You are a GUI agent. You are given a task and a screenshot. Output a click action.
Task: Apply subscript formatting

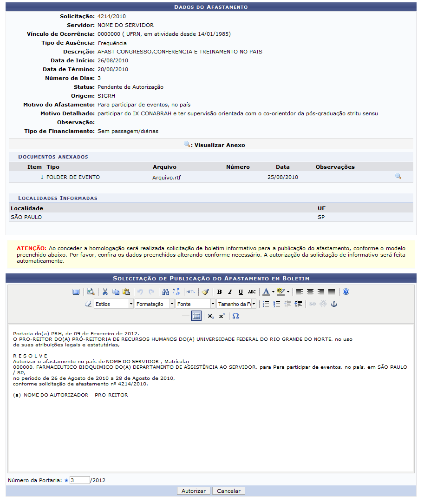tap(210, 316)
